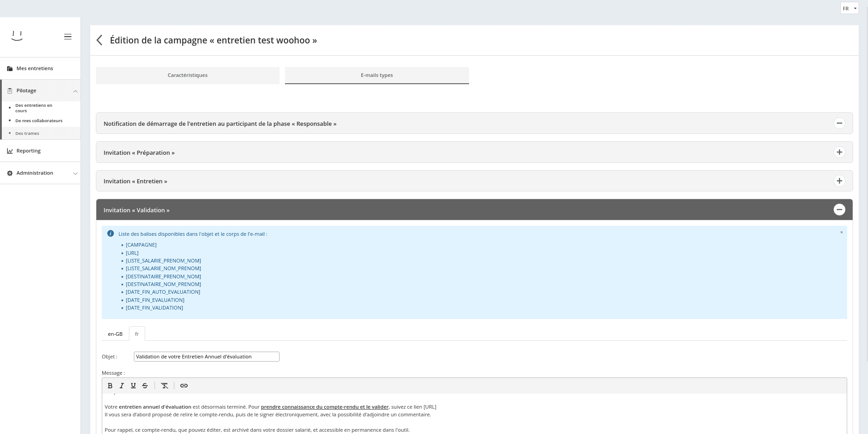Clear text formatting in editor
868x434 pixels.
(165, 386)
